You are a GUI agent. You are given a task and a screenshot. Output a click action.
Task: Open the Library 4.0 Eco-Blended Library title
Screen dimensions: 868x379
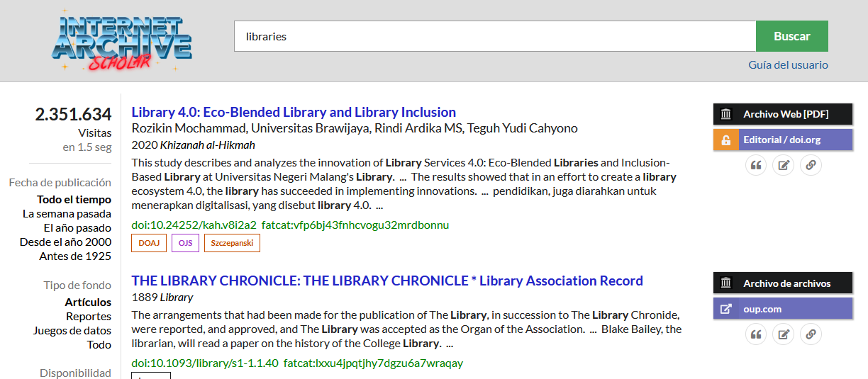[x=294, y=112]
